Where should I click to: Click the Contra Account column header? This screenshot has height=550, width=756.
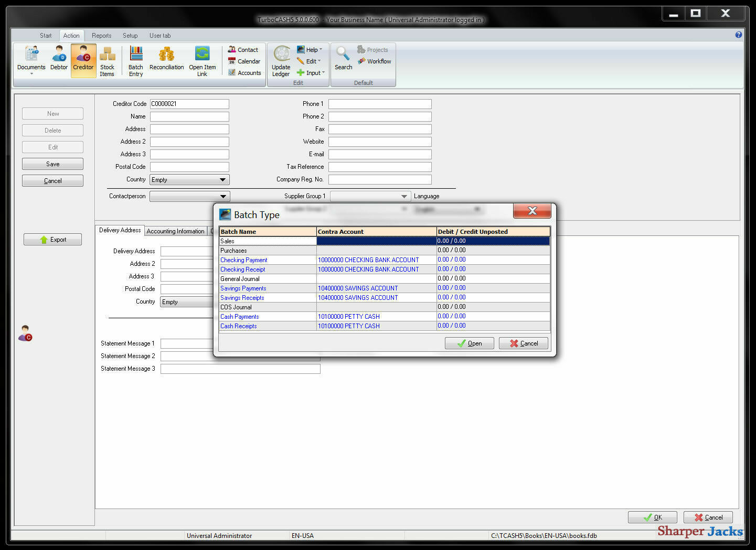[x=376, y=232]
